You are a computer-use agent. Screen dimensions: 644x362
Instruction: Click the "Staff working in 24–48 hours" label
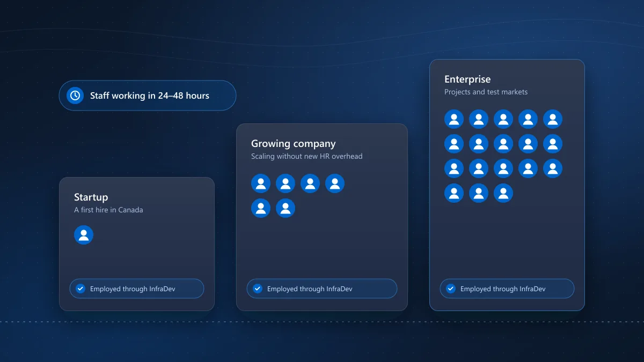tap(150, 95)
